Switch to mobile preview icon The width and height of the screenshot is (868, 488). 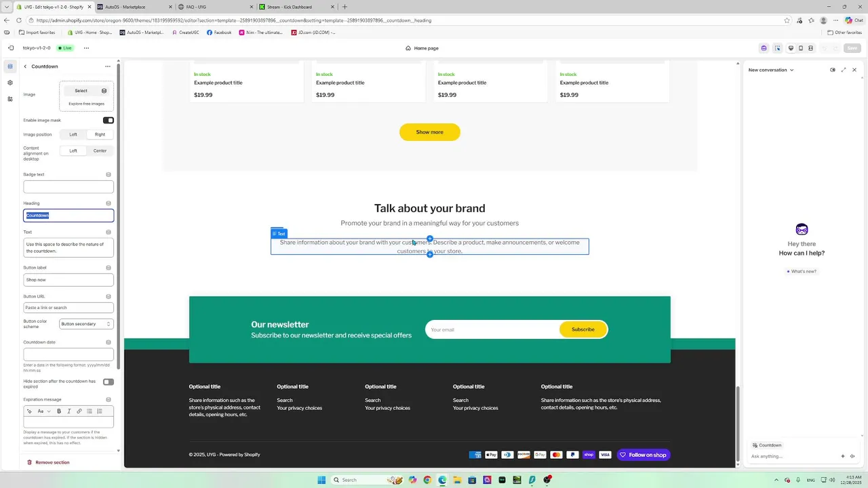(x=801, y=48)
